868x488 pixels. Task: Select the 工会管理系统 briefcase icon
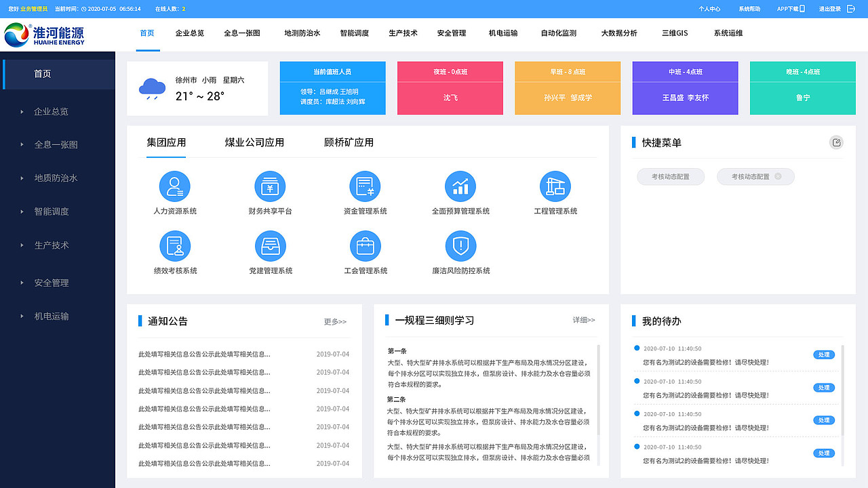366,245
